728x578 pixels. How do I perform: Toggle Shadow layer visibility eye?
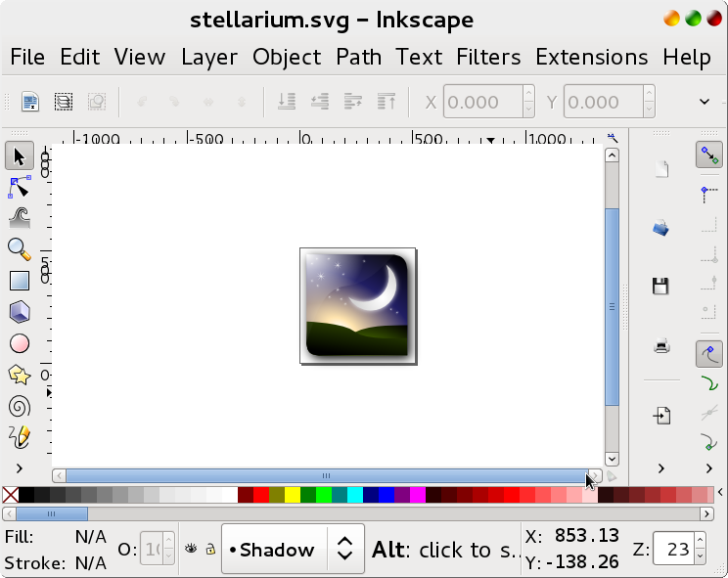(x=191, y=550)
